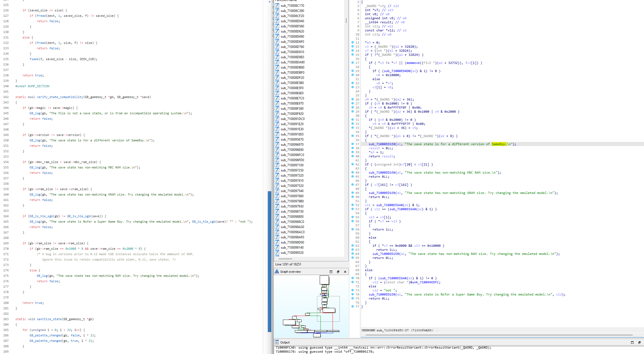Click function icon beside sub_7100091DC0
This screenshot has width=644, height=354.
tap(277, 119)
